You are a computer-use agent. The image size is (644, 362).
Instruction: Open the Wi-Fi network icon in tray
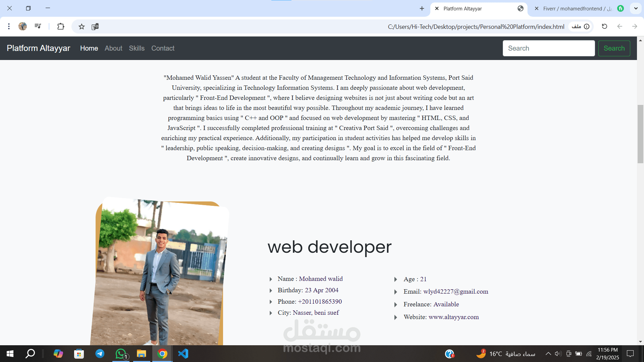coord(589,354)
